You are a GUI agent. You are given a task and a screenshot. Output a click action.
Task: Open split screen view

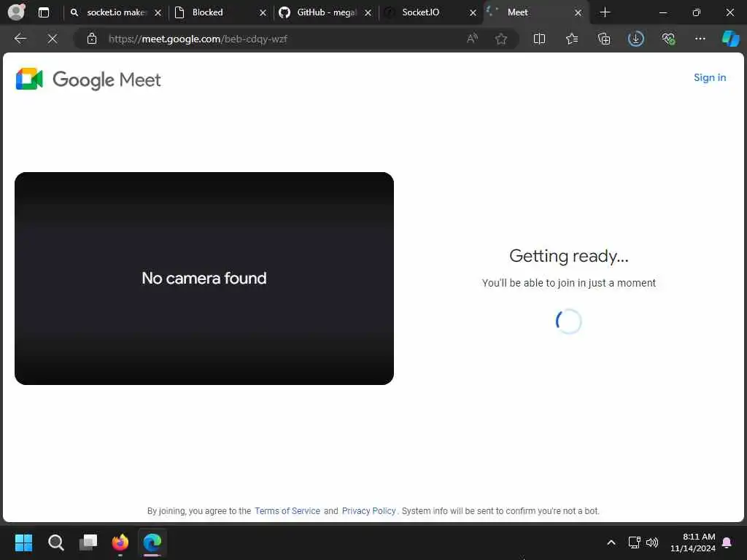click(x=539, y=39)
